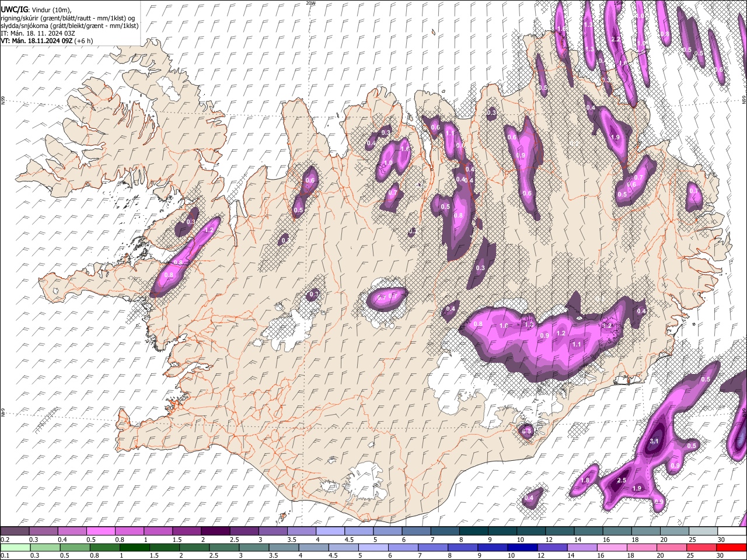Screen dimensions: 747x560
Task: Click the '2.5' value on the map southeast offshore
Action: coord(622,481)
